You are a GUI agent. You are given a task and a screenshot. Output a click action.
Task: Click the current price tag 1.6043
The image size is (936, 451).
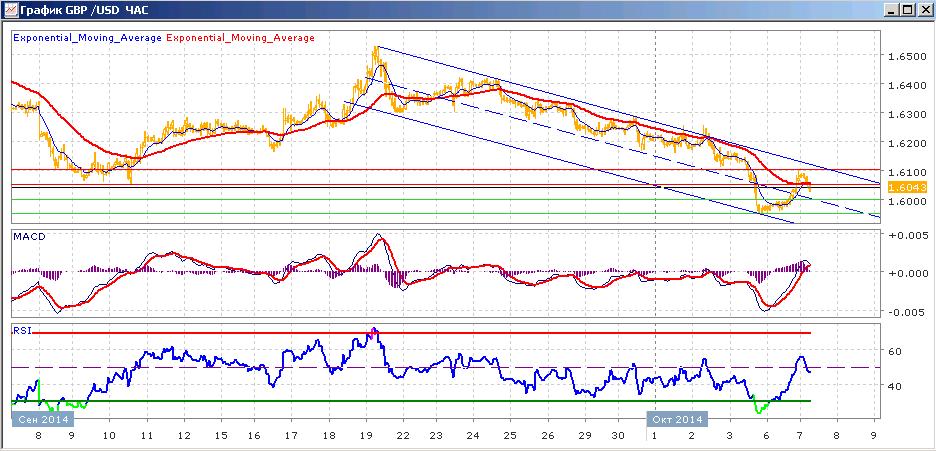pos(907,187)
